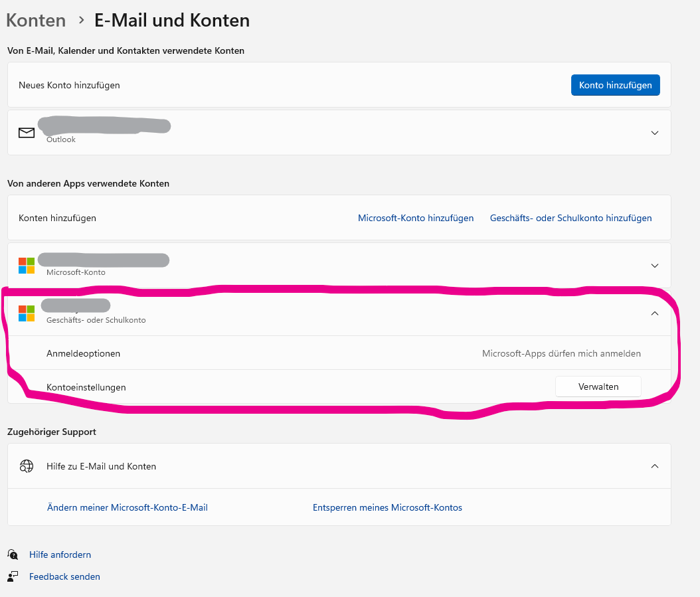
Task: Open Entsperren meines Microsoft-Kontos link
Action: pos(387,507)
